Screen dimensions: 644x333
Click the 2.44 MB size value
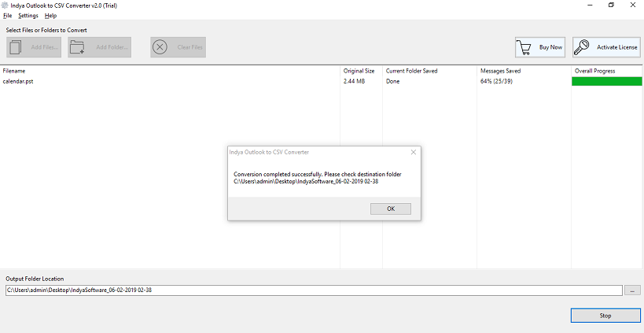coord(354,81)
